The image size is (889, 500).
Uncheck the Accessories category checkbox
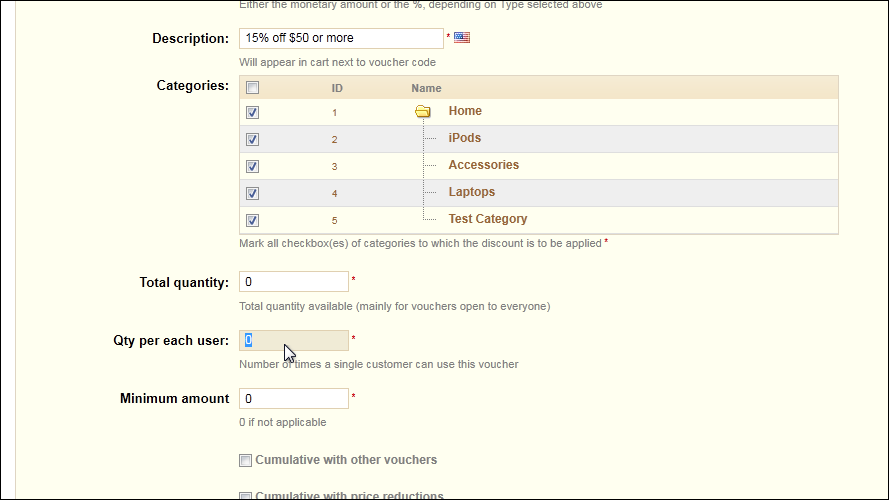(252, 166)
